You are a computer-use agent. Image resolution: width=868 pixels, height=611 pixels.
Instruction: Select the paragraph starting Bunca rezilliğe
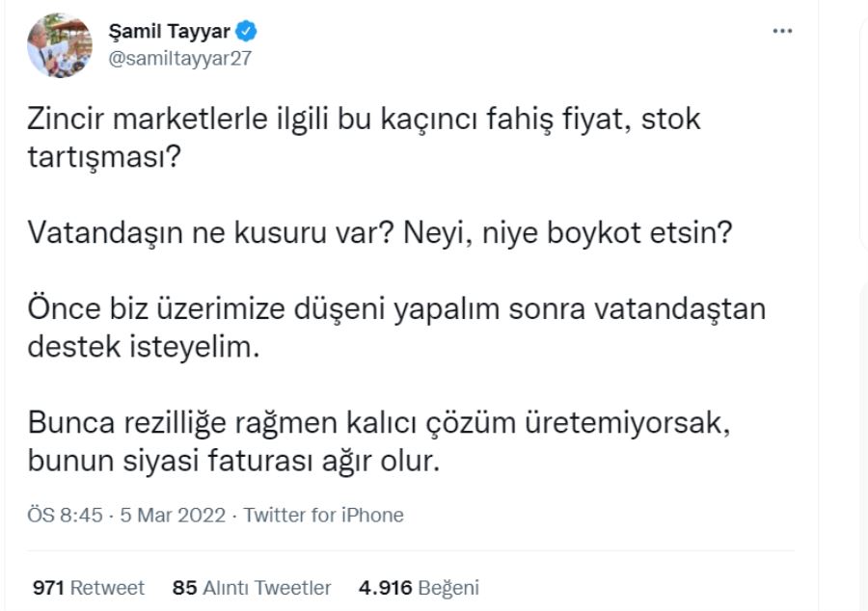coord(379,441)
